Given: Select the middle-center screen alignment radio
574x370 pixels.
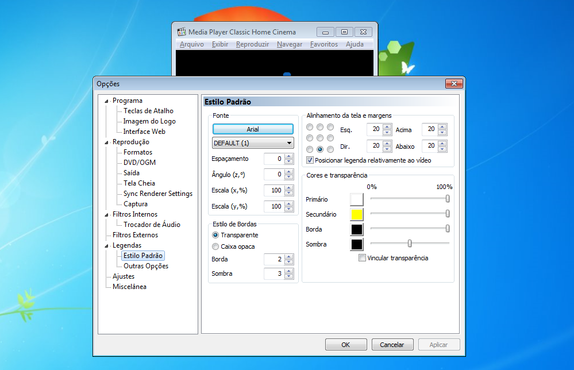Looking at the screenshot, I should (320, 138).
